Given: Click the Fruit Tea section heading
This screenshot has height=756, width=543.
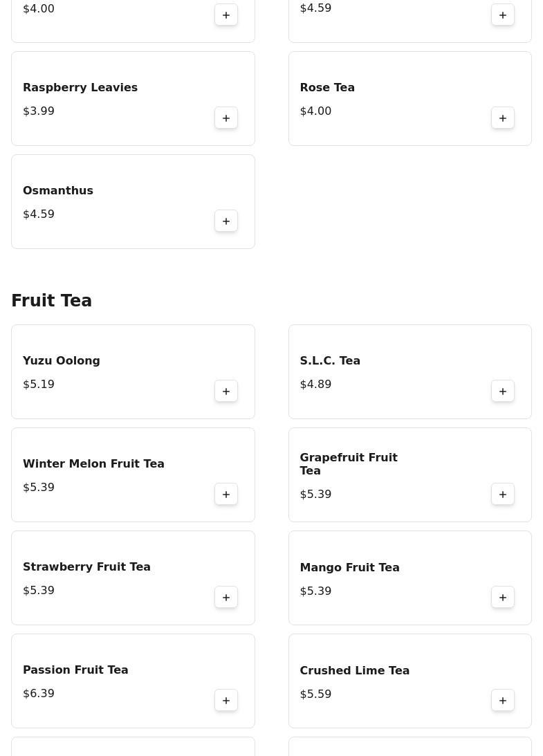Looking at the screenshot, I should 52,301.
